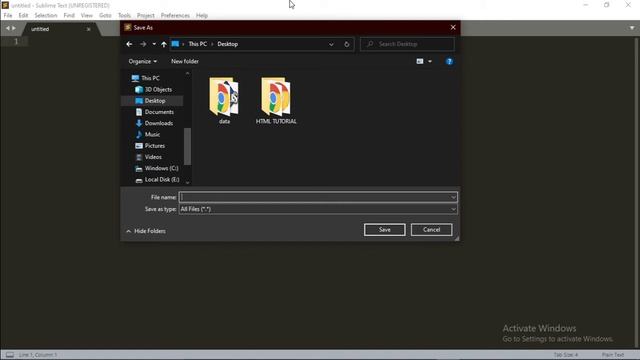
Task: Refresh the Desktop folder view
Action: [x=347, y=44]
